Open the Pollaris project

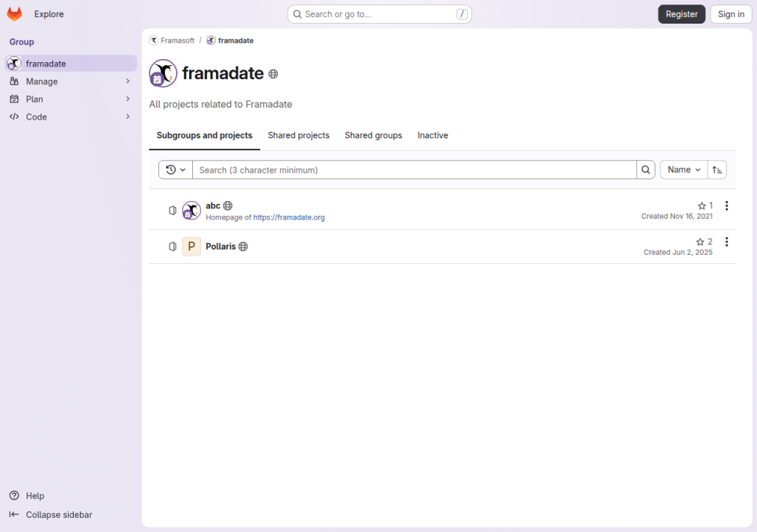(x=220, y=246)
